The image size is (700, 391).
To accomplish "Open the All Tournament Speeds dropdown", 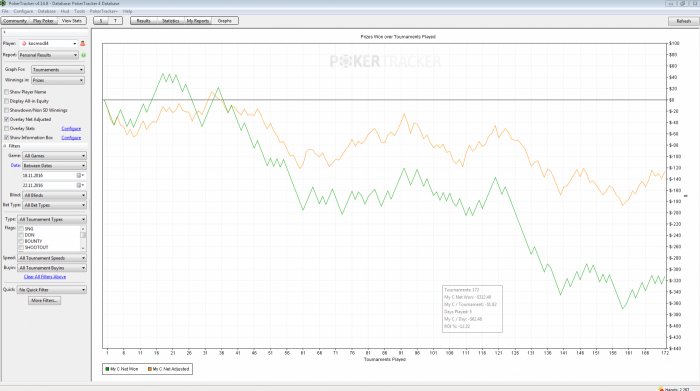I will [x=52, y=258].
